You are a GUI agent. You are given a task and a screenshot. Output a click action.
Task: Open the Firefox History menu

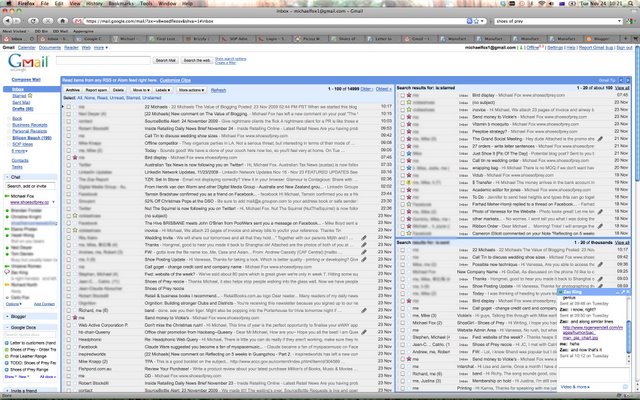pyautogui.click(x=94, y=3)
